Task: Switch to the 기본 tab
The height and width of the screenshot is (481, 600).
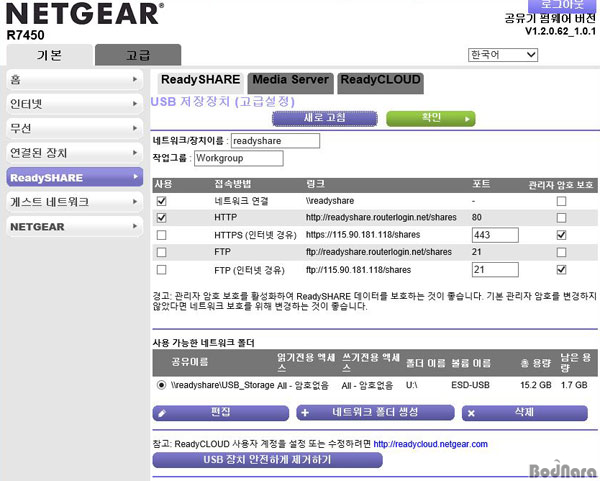Action: coord(49,55)
